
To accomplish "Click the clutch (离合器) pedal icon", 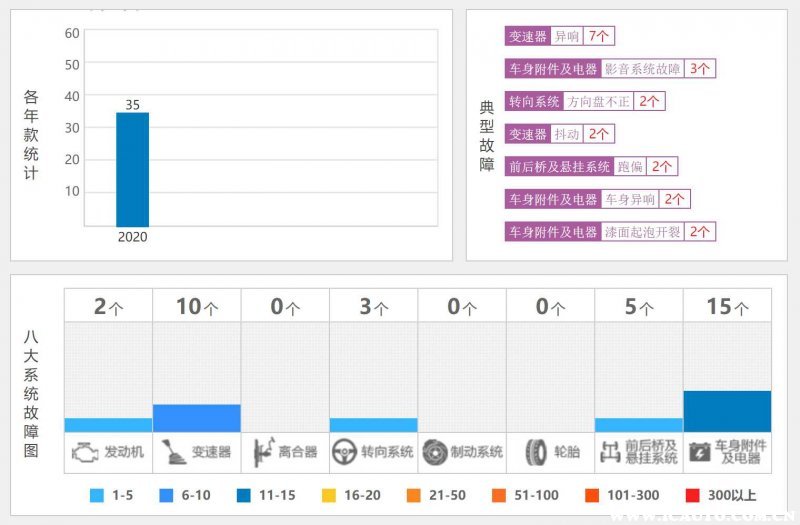I will pos(262,451).
